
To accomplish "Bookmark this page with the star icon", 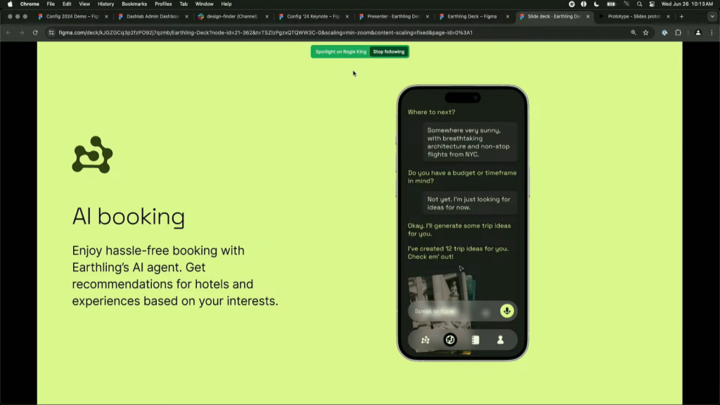I will (x=646, y=33).
